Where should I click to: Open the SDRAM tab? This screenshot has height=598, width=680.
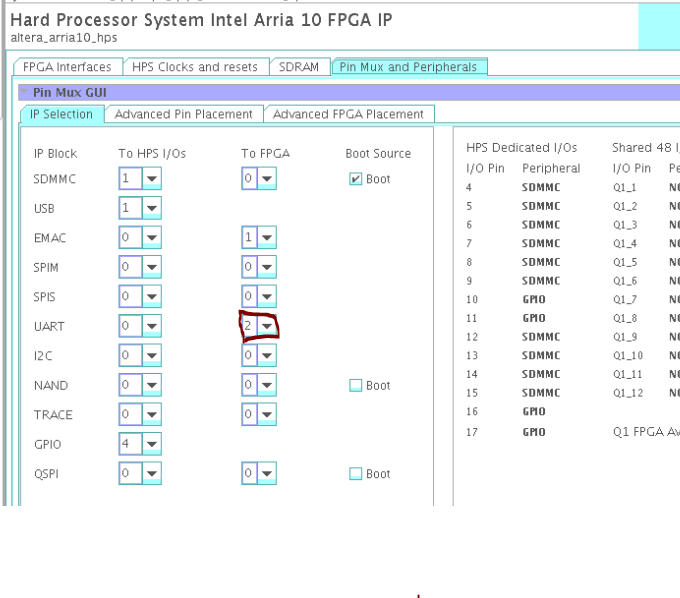point(299,67)
